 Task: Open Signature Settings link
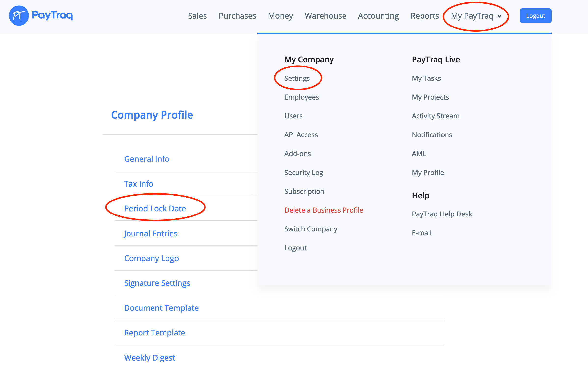pos(157,283)
